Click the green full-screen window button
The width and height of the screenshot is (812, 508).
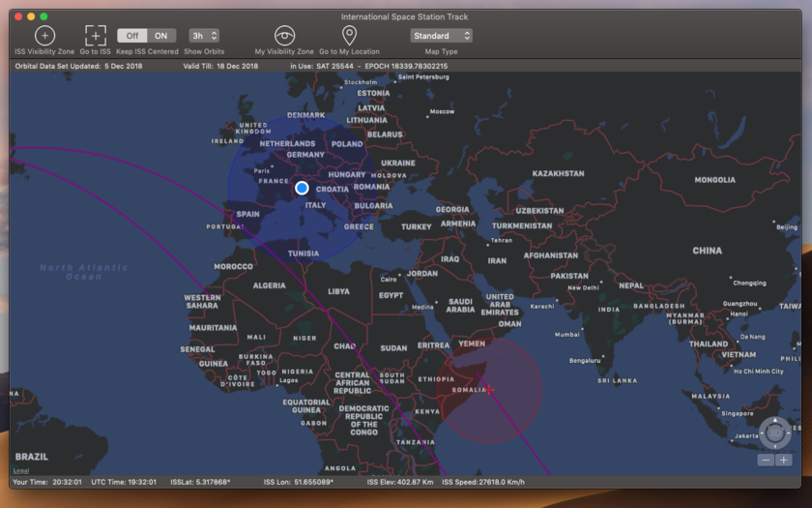tap(44, 16)
